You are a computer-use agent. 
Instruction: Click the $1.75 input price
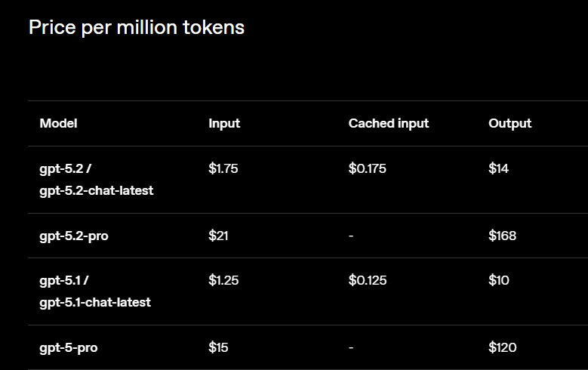pos(223,168)
